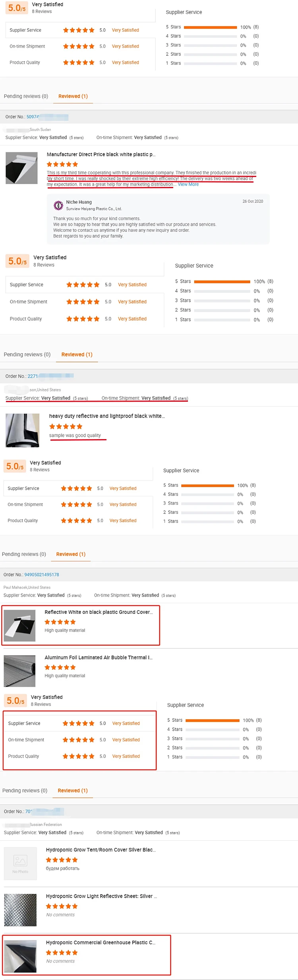Open Aluminum Foil Laminated Air Bubble Thermal title
This screenshot has height=980, width=298.
coord(99,657)
